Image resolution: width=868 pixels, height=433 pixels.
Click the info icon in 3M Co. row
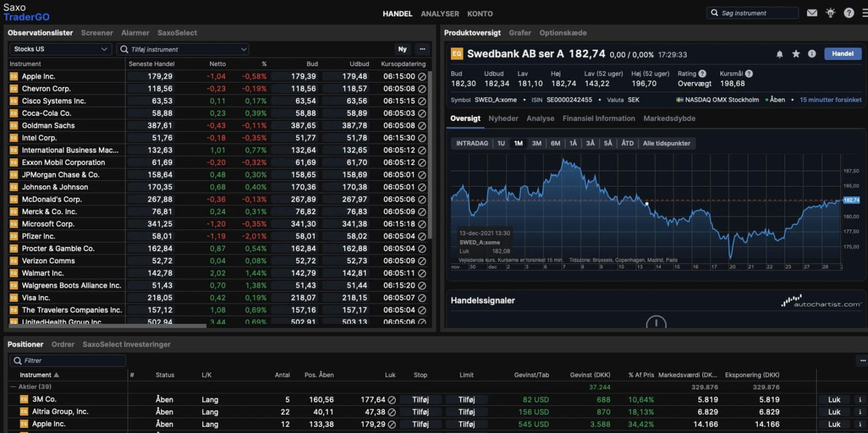point(861,400)
